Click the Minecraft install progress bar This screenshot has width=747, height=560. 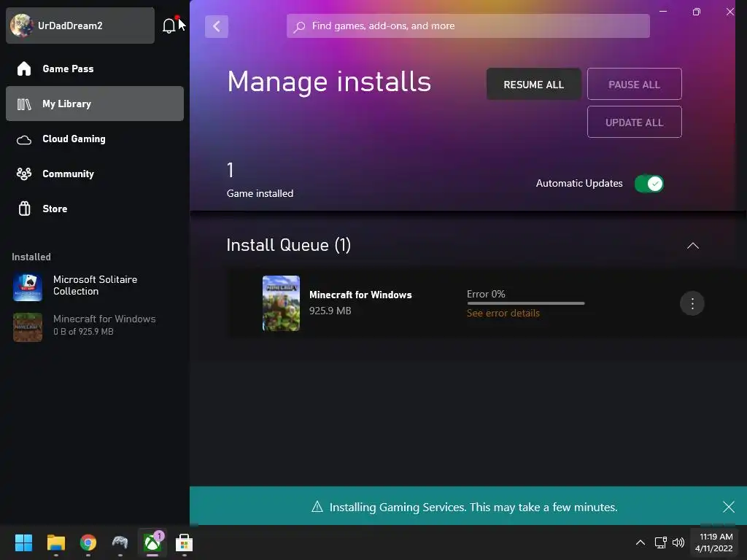click(526, 303)
